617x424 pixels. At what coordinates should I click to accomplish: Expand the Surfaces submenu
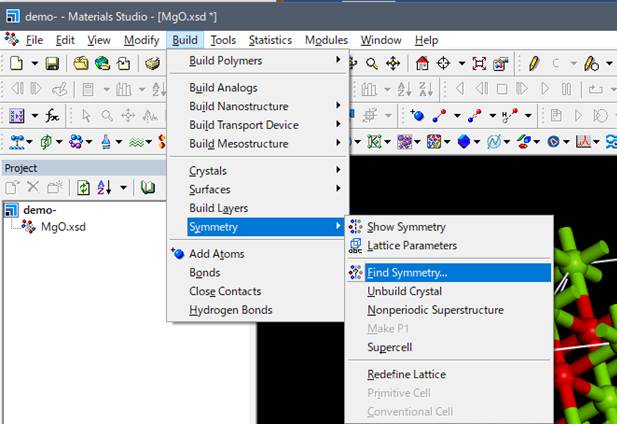257,190
